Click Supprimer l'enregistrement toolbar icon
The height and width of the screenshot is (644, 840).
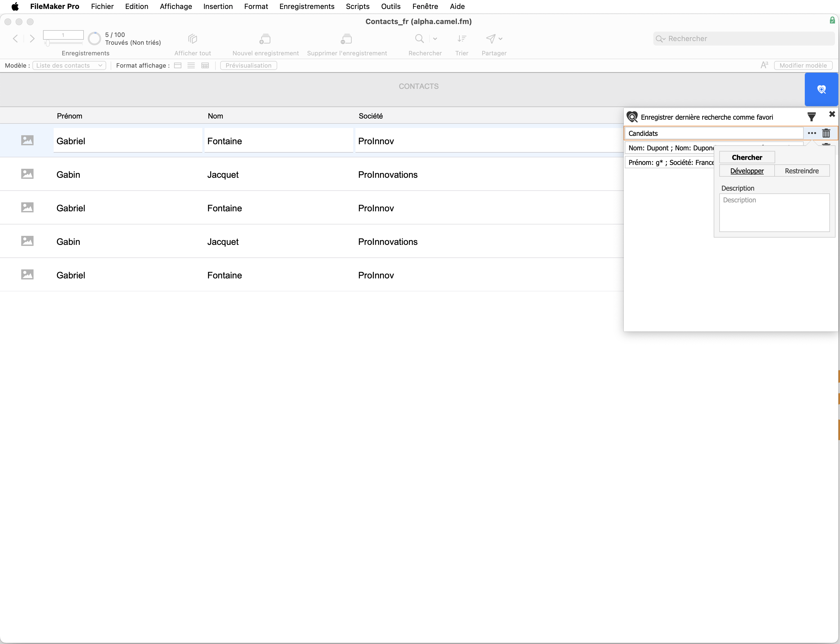[347, 39]
